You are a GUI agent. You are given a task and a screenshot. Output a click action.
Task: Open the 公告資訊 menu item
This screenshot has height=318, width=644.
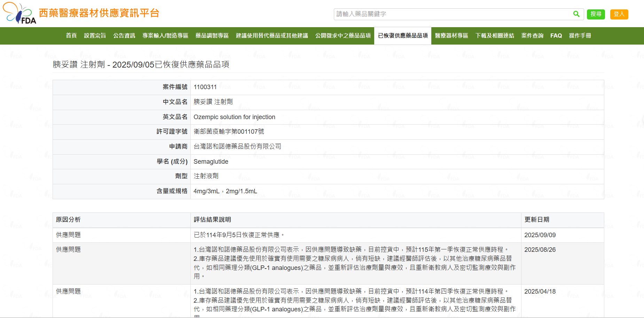[124, 36]
